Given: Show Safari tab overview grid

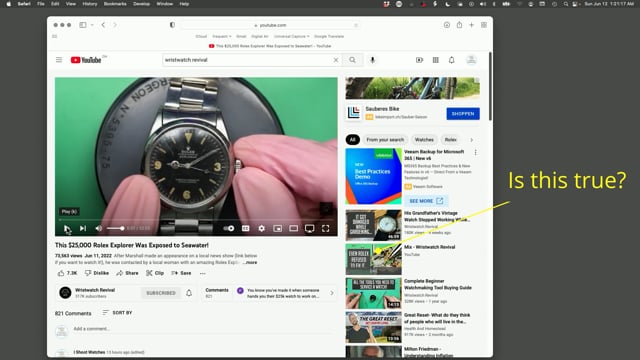Looking at the screenshot, I should 484,25.
